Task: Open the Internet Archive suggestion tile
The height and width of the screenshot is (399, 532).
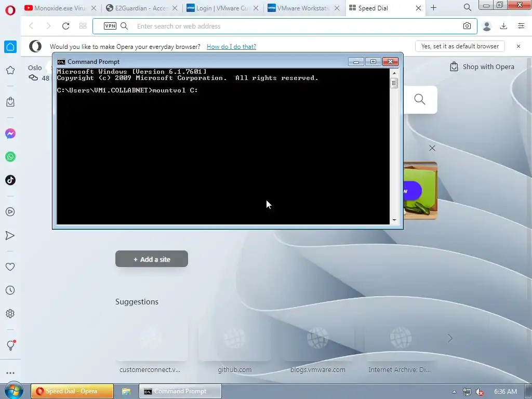Action: (x=401, y=345)
